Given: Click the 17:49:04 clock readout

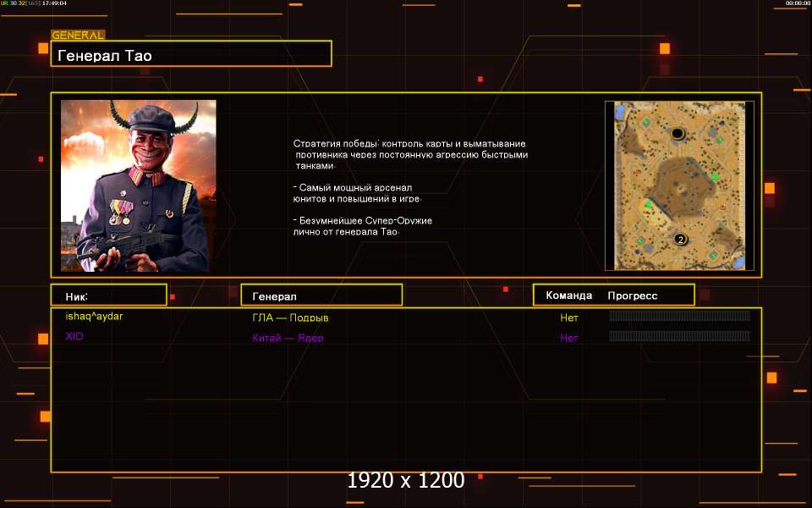Looking at the screenshot, I should click(x=54, y=3).
